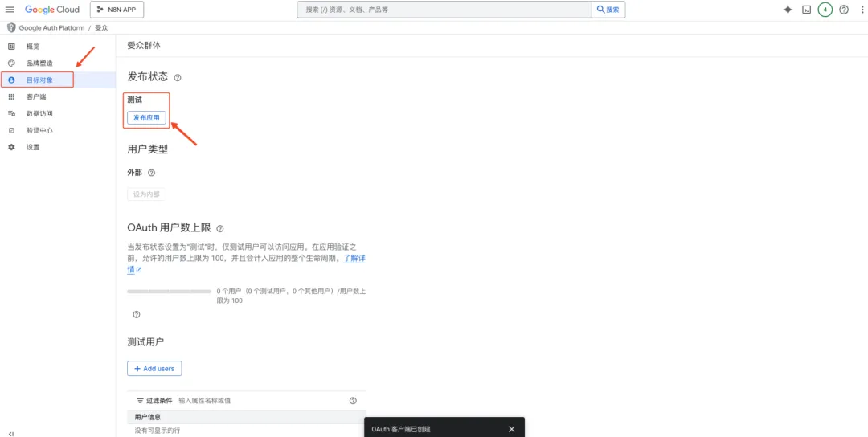Click the disabled 设为内部 button
The image size is (868, 437).
point(147,194)
